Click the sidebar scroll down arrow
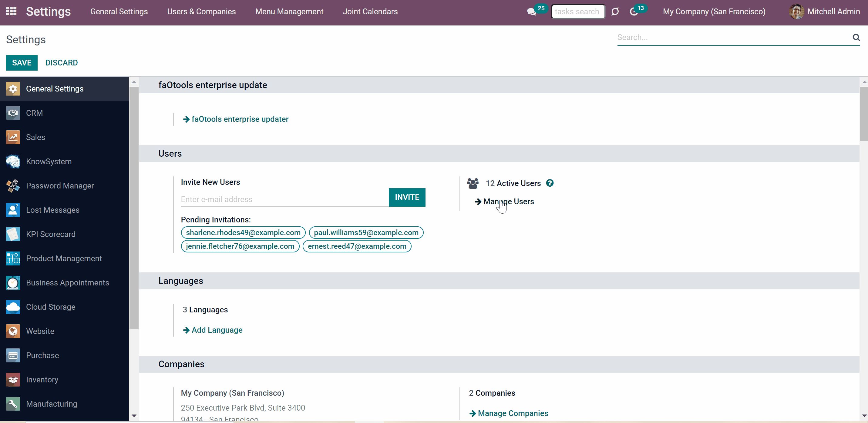This screenshot has height=423, width=868. click(x=134, y=416)
